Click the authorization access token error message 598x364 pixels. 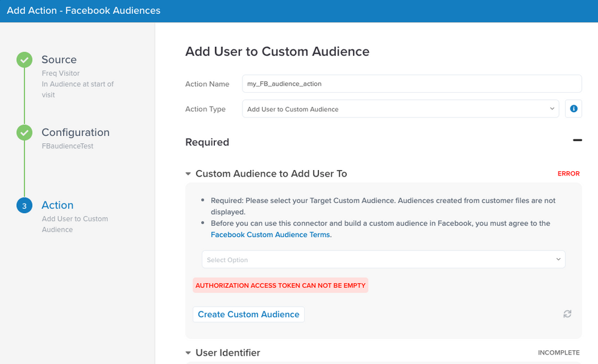280,286
